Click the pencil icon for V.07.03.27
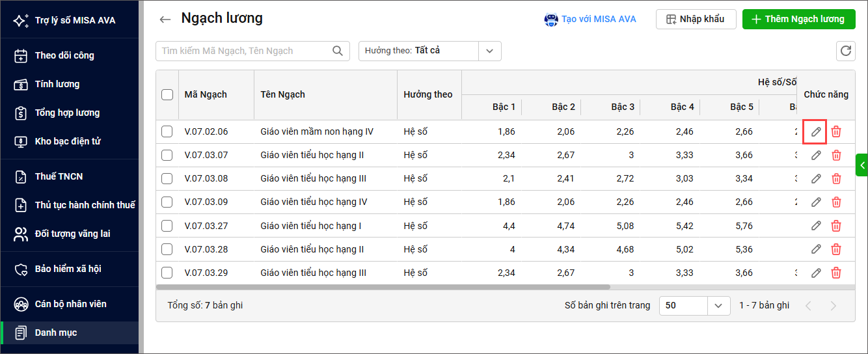This screenshot has height=354, width=868. coord(815,226)
